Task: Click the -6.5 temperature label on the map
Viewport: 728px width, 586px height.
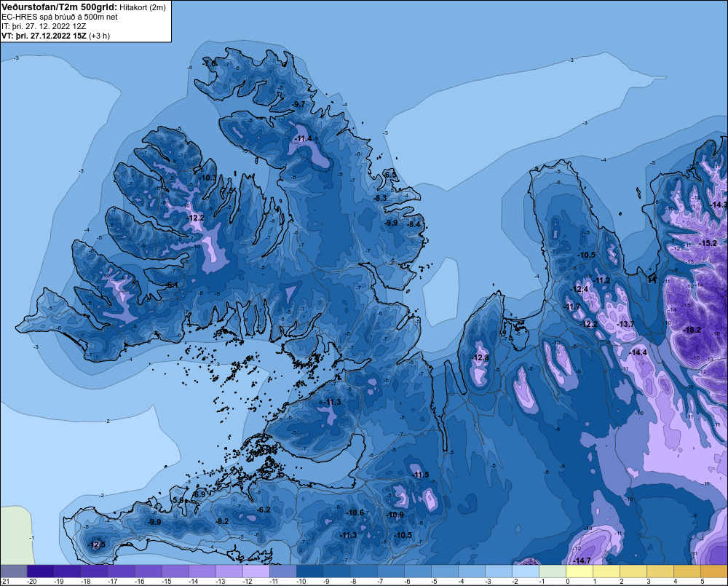Action: (x=390, y=175)
